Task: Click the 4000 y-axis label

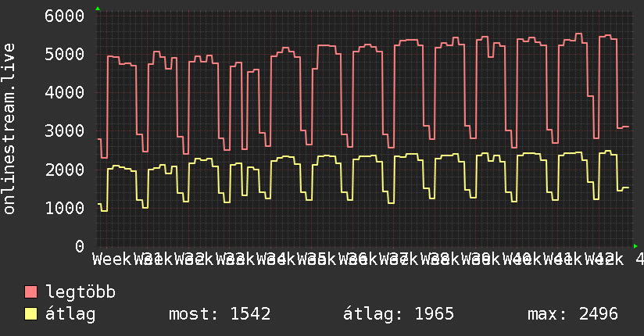Action: (64, 92)
